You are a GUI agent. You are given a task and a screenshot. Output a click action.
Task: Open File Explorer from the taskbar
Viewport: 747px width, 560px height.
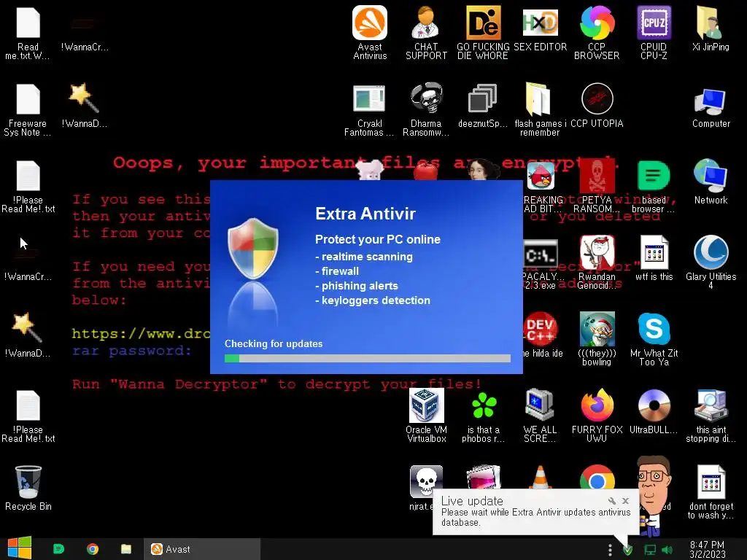click(126, 549)
